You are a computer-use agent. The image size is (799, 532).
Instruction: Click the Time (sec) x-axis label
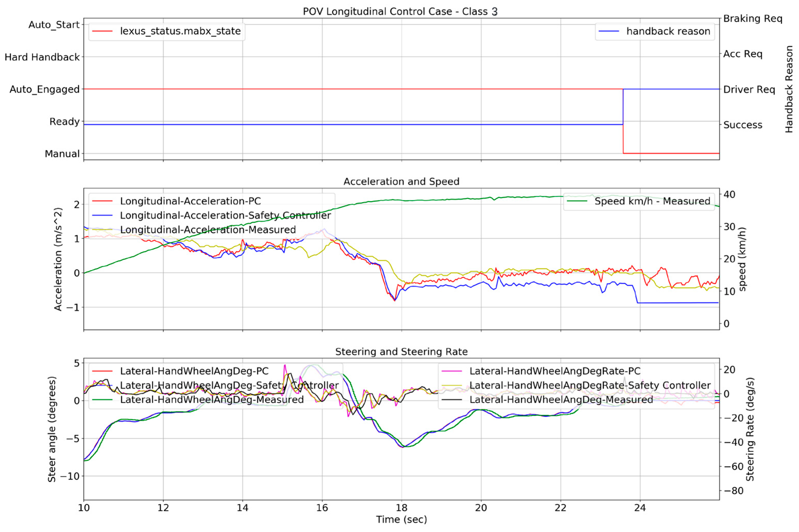pyautogui.click(x=401, y=519)
